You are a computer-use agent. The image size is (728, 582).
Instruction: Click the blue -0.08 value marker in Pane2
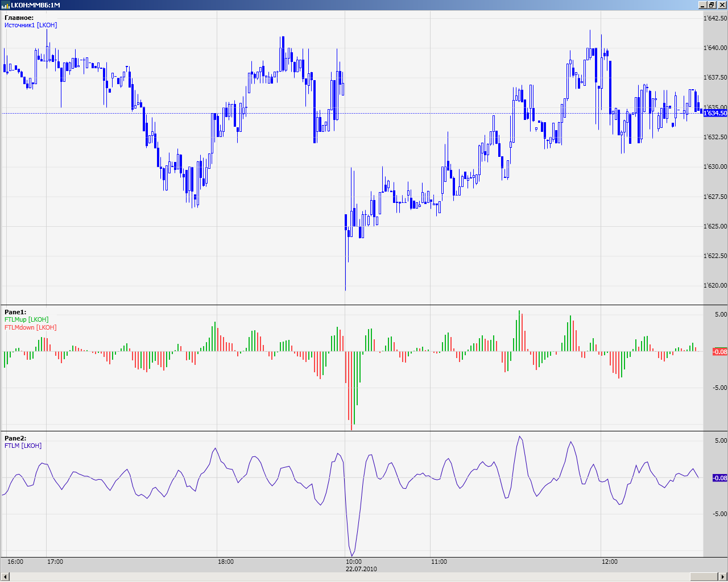point(719,478)
